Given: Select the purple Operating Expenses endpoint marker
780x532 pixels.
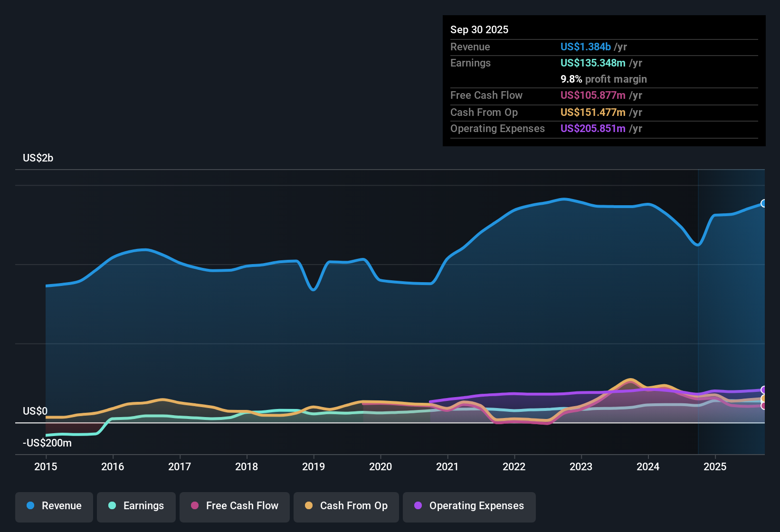Looking at the screenshot, I should 764,389.
